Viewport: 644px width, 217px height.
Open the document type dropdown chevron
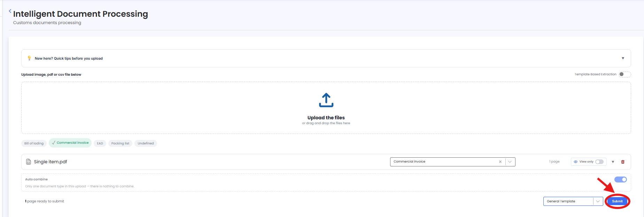point(510,162)
